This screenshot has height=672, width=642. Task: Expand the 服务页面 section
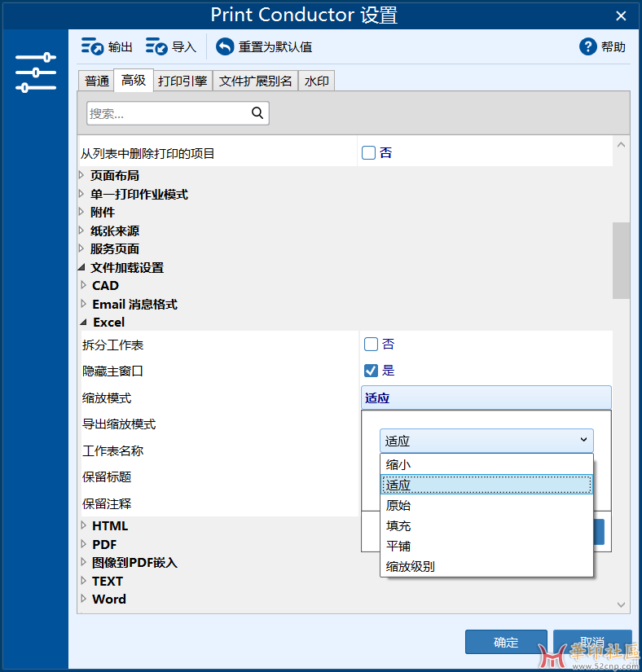tap(81, 248)
